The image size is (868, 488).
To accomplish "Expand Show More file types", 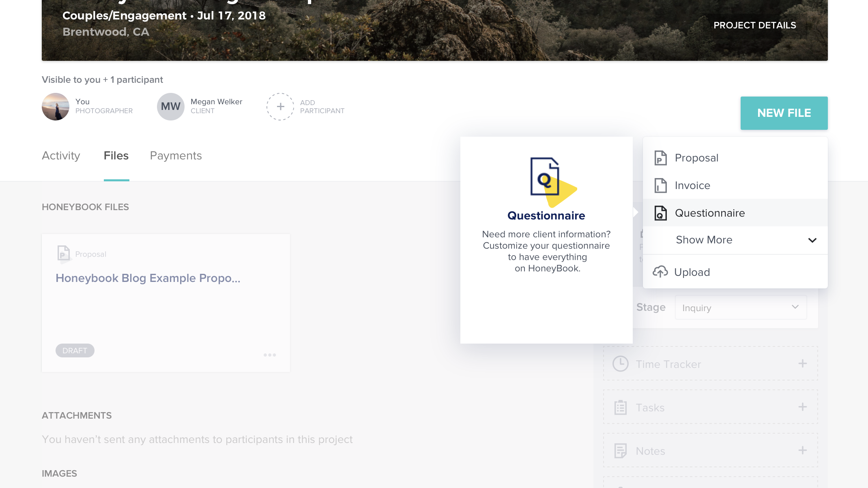I will click(x=735, y=240).
